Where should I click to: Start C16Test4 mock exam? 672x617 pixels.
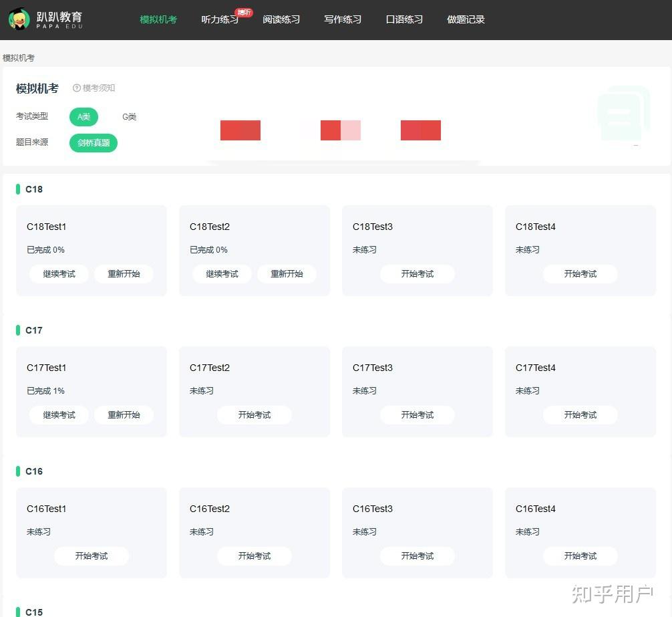[x=580, y=556]
